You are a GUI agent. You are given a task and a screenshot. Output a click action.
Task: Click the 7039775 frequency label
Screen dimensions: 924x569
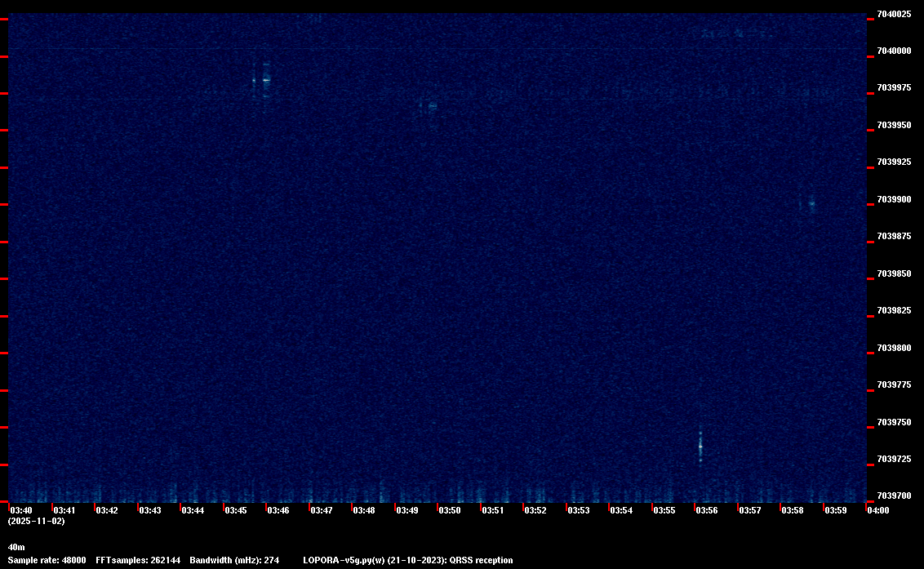click(x=894, y=385)
